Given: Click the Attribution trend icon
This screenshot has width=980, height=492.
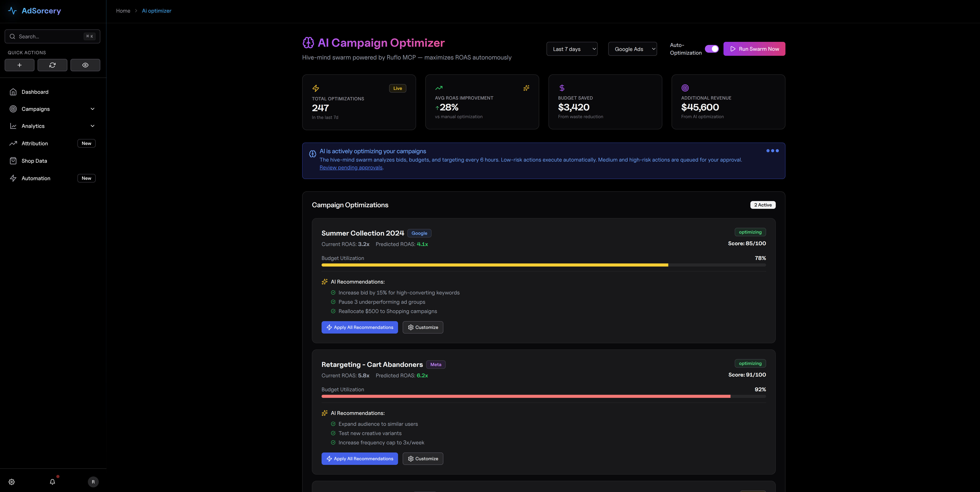Looking at the screenshot, I should pyautogui.click(x=13, y=144).
